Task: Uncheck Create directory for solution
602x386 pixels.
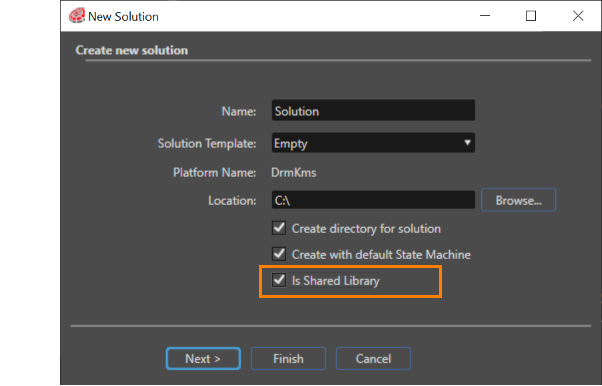Action: [x=279, y=228]
